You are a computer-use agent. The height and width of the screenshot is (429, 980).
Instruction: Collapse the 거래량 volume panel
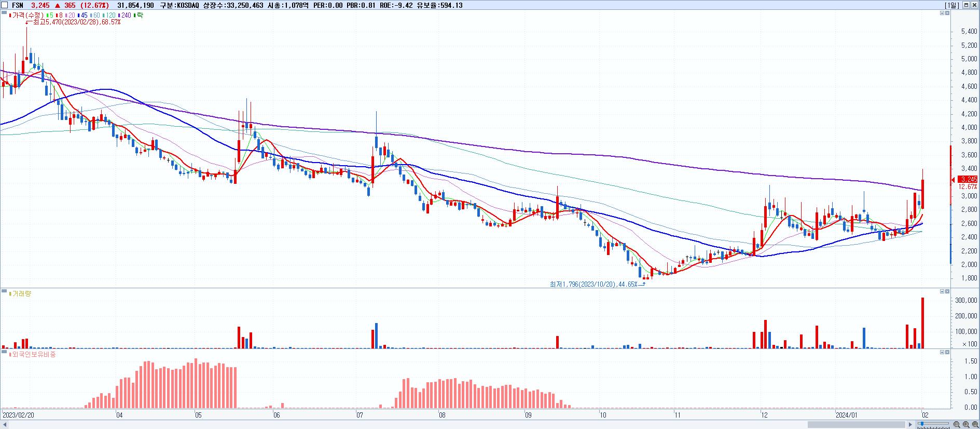(x=942, y=291)
